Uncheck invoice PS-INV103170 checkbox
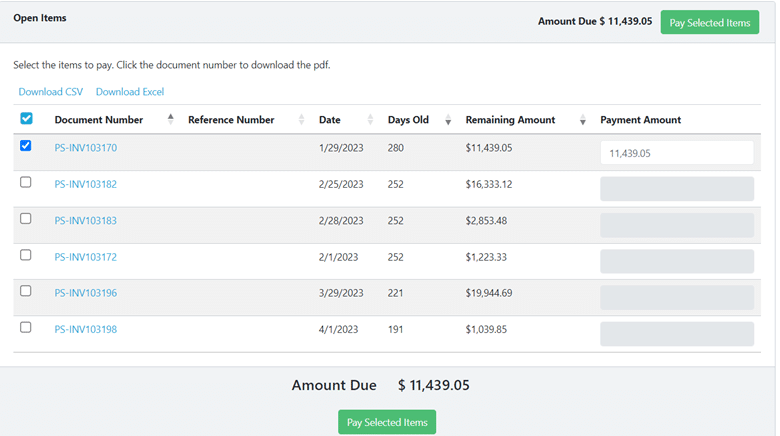780x436 pixels. click(x=26, y=145)
